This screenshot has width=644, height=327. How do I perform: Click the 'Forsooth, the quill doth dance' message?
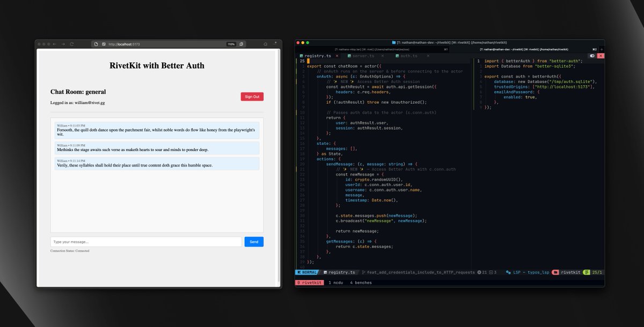[157, 130]
